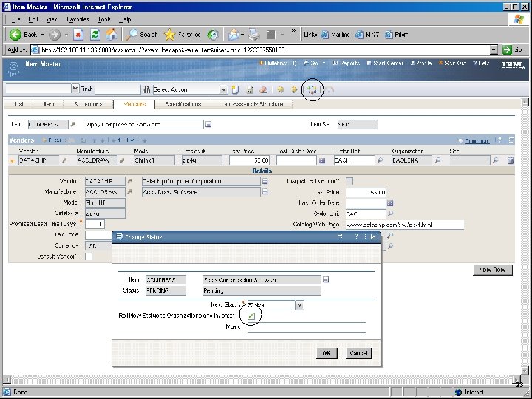Click the Print icon in IE toolbar

(253, 34)
